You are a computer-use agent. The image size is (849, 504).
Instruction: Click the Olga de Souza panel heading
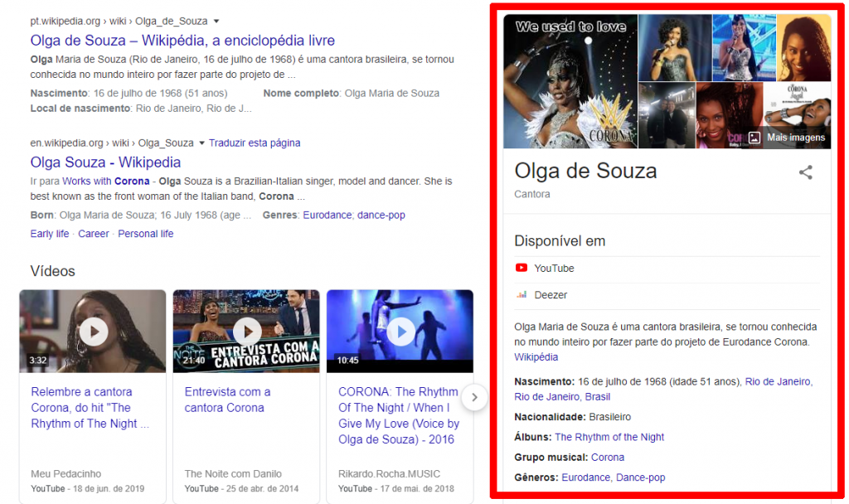(x=585, y=171)
